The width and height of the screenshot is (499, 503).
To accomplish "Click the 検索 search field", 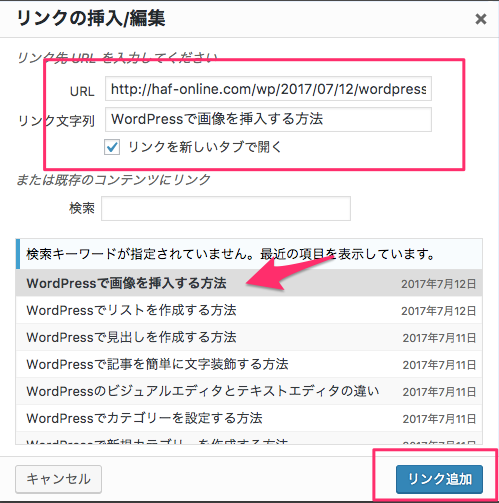I will (226, 208).
